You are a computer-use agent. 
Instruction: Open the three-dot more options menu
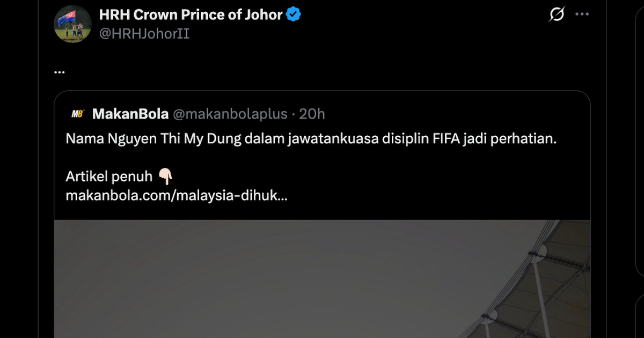(x=582, y=14)
